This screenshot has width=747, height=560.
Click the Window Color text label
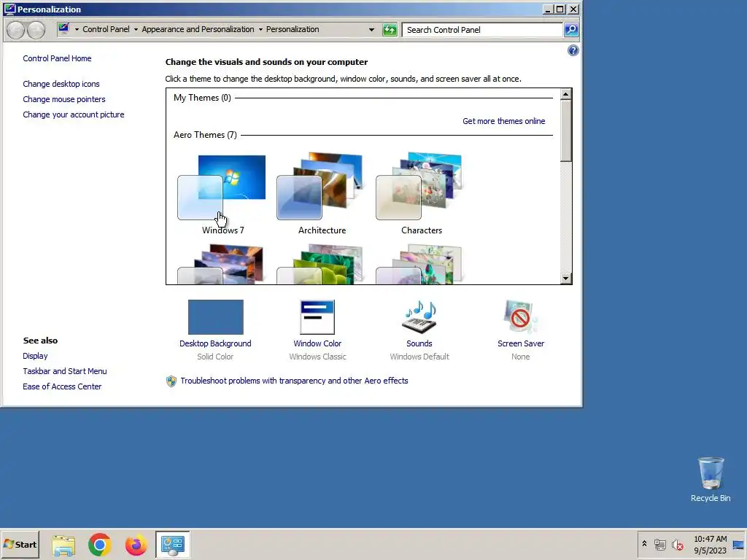317,343
